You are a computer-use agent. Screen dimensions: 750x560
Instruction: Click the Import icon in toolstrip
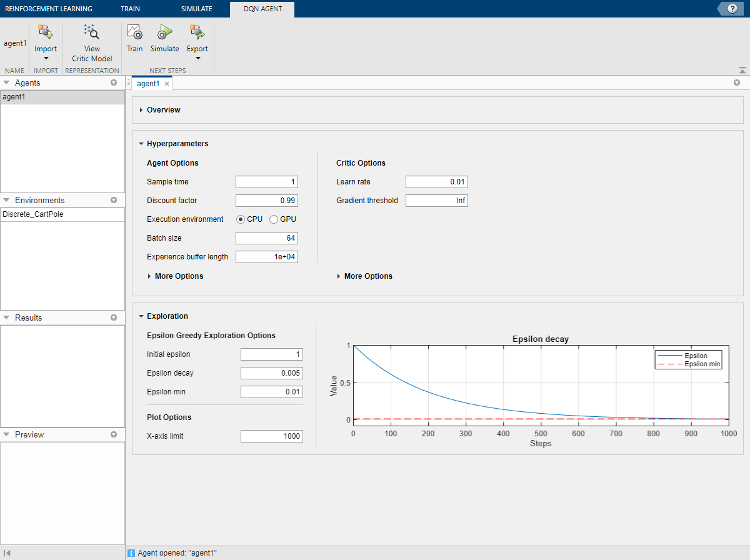click(x=45, y=32)
